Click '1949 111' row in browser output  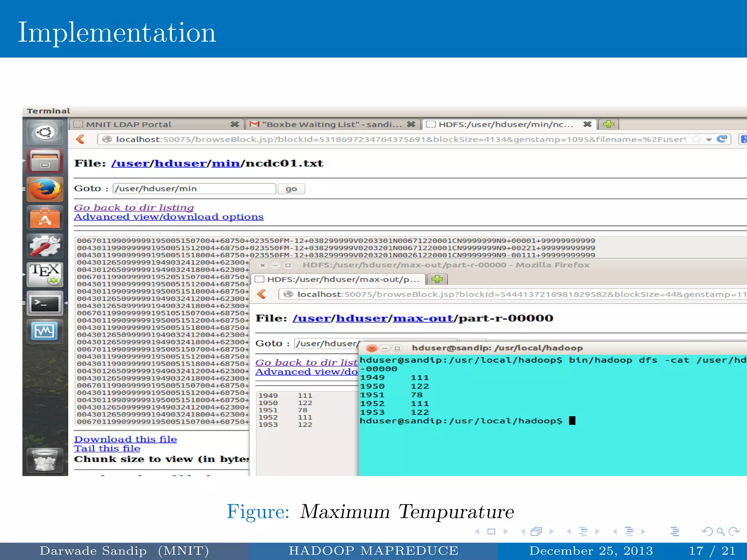tap(285, 396)
